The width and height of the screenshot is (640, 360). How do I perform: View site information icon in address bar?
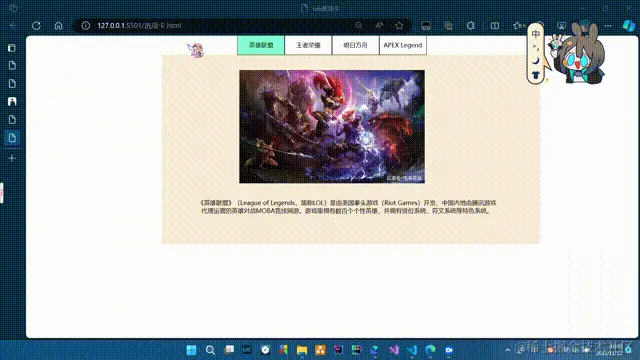(85, 26)
